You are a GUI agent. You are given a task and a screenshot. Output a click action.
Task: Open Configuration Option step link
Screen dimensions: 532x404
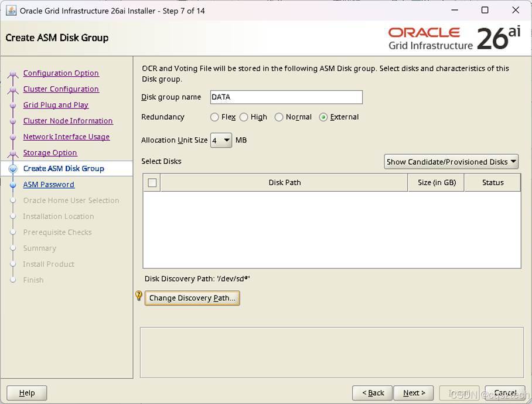coord(61,73)
